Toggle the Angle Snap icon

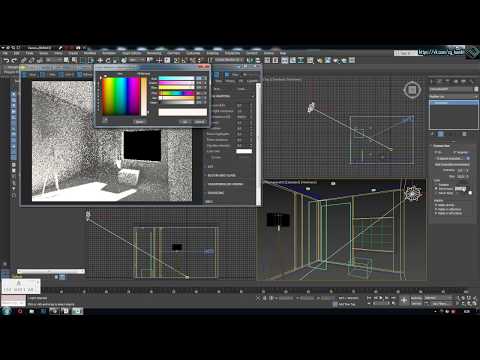[184, 60]
